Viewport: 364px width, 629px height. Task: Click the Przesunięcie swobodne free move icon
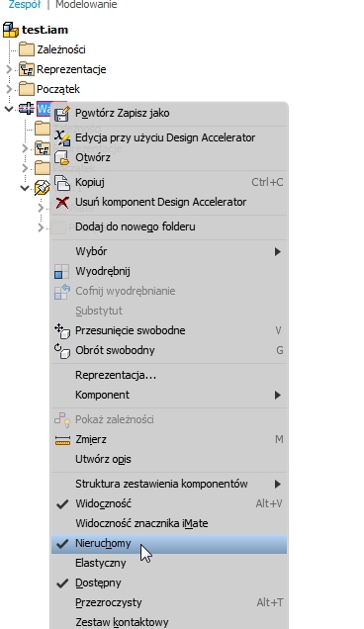pyautogui.click(x=62, y=331)
